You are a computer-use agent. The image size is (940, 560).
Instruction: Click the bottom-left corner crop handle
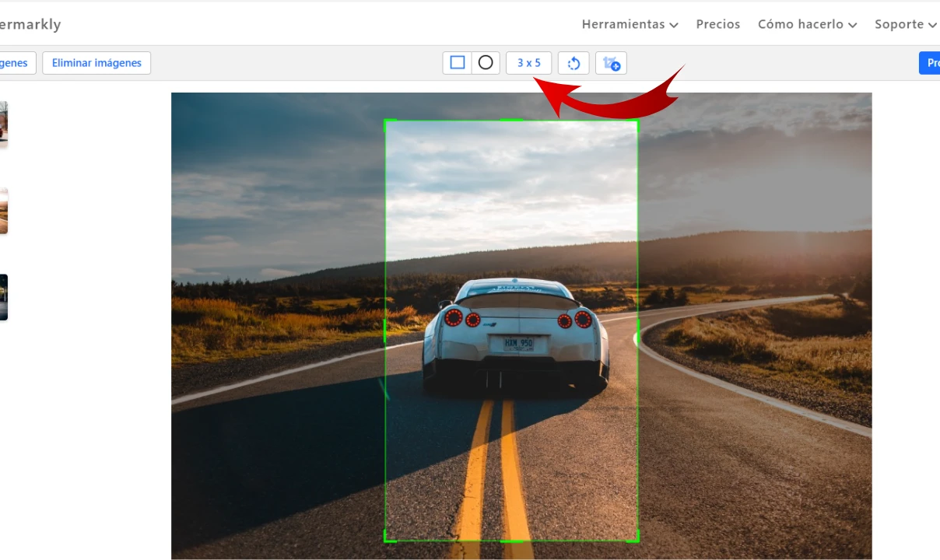point(387,539)
